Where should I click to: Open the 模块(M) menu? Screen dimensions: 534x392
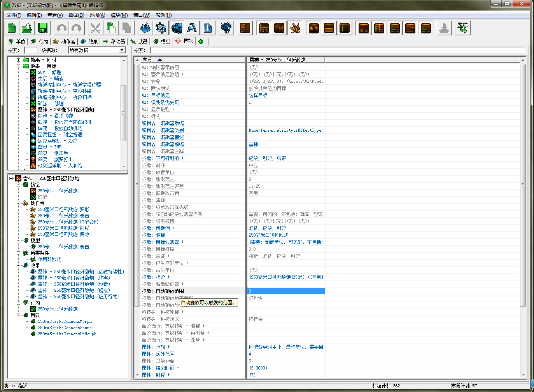(119, 15)
